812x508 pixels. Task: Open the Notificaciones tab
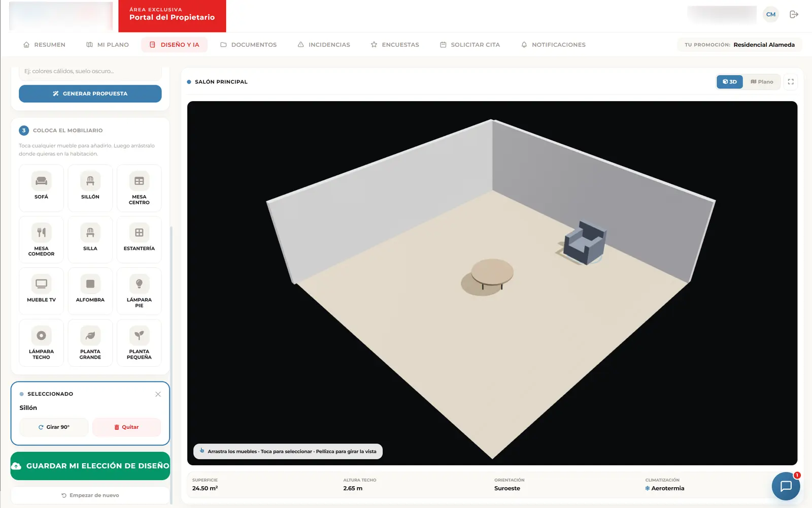point(553,45)
